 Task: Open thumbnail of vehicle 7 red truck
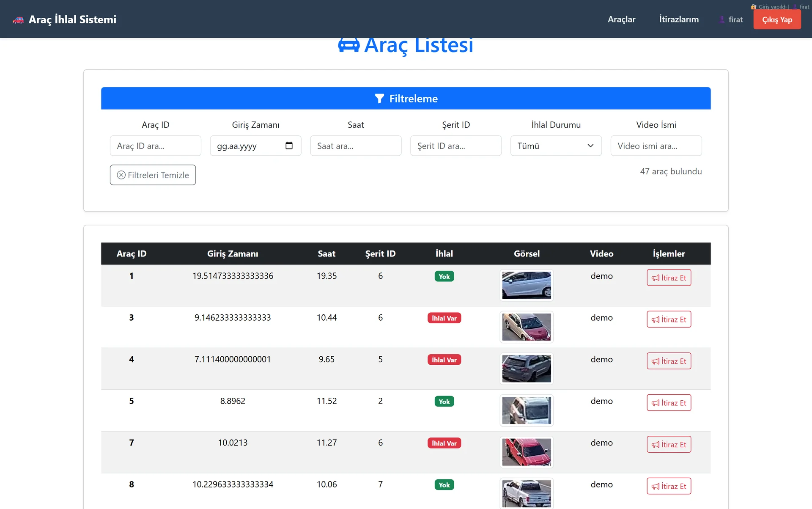click(527, 452)
